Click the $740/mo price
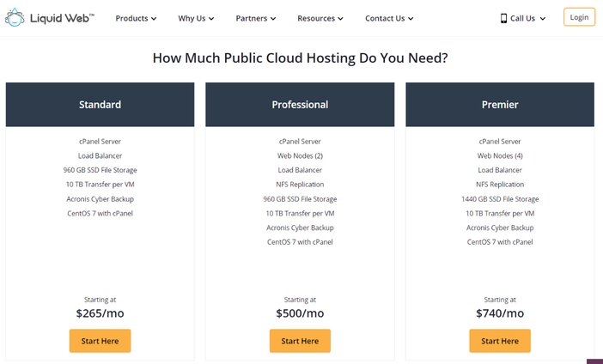603x364 pixels. pyautogui.click(x=500, y=313)
